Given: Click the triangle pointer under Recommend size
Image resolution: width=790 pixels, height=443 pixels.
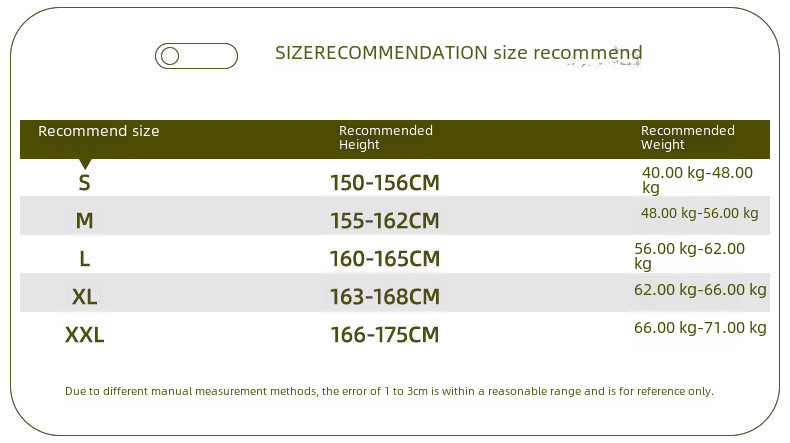Looking at the screenshot, I should [x=85, y=164].
